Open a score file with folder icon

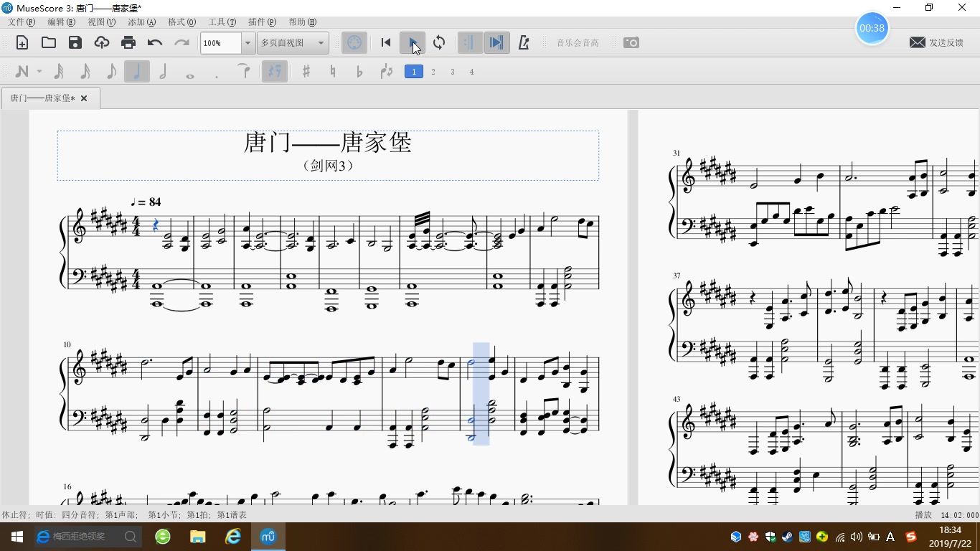(x=49, y=43)
